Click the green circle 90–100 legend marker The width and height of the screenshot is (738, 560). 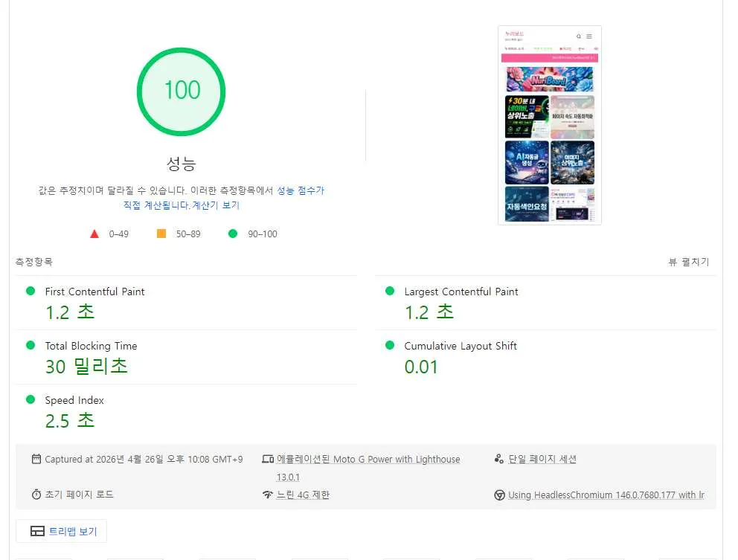[232, 233]
